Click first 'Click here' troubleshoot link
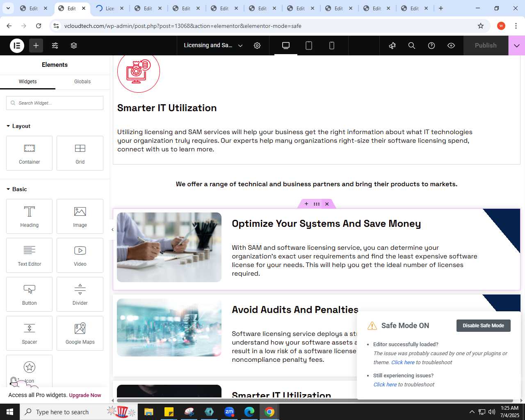525x420 pixels. point(403,362)
